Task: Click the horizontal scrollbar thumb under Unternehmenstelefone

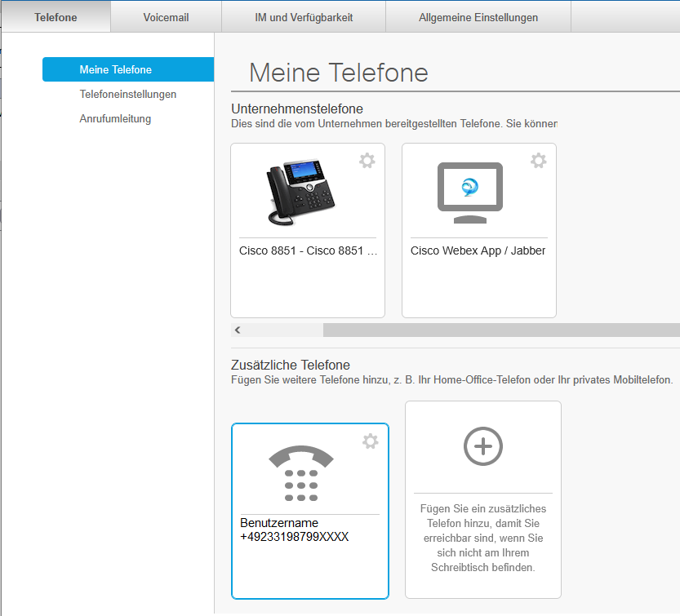Action: pos(501,330)
